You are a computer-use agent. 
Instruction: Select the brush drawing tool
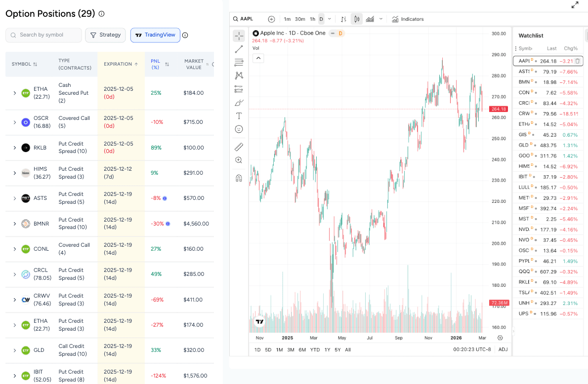(x=239, y=102)
